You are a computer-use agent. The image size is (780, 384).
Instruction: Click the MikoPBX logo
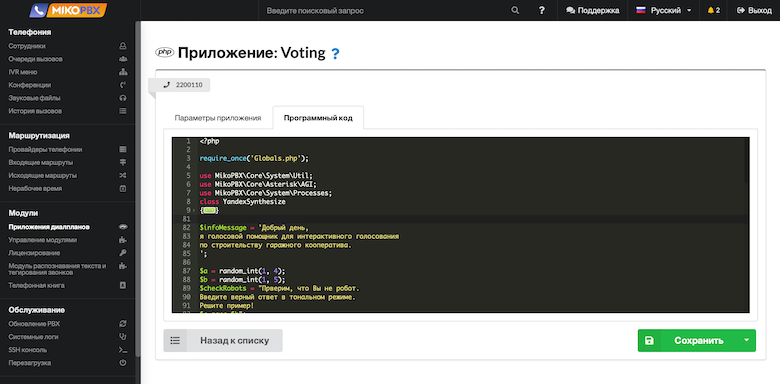[68, 10]
